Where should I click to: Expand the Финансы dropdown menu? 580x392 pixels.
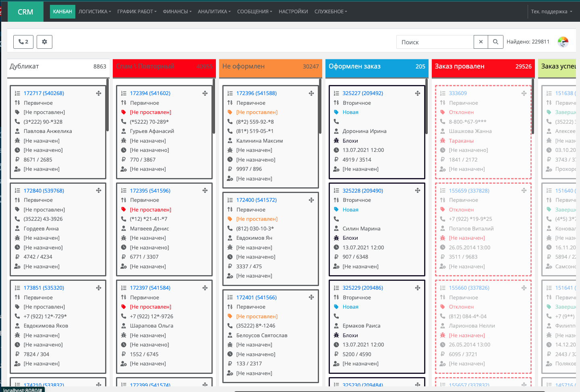pos(177,12)
